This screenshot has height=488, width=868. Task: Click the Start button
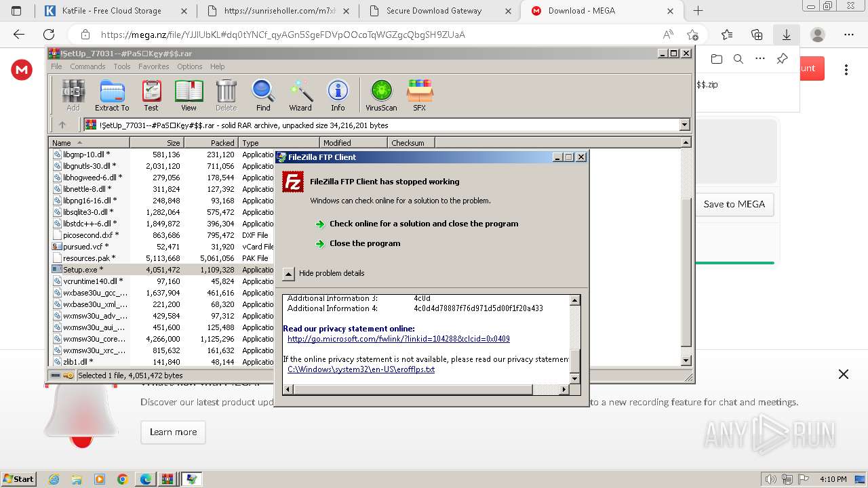tap(18, 479)
